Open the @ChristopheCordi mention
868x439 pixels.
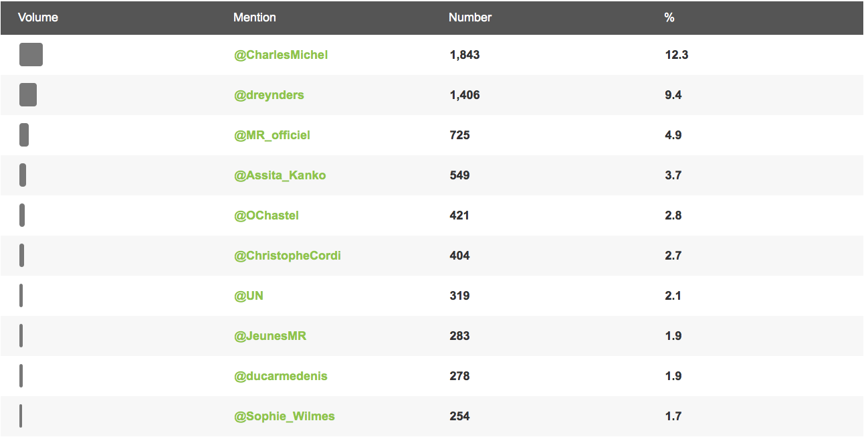[x=288, y=256]
